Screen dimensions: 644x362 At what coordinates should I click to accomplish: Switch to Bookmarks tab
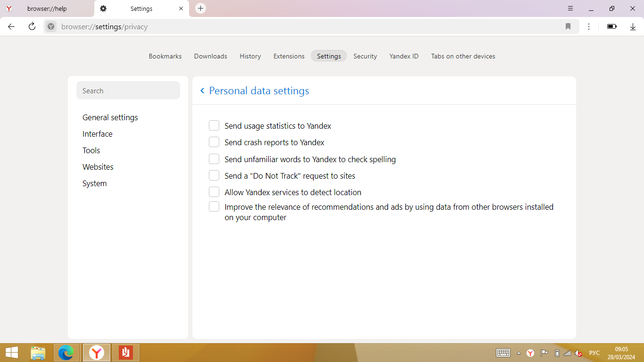click(165, 56)
